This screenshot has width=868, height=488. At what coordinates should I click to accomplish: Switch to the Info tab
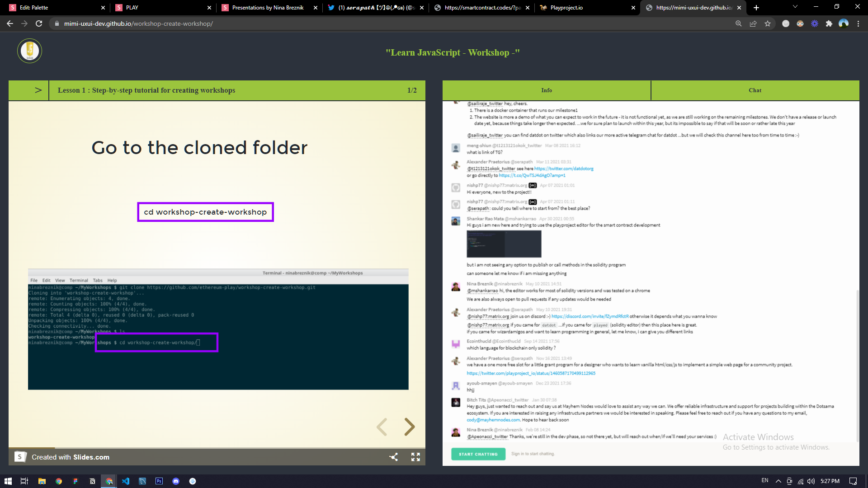(x=546, y=90)
